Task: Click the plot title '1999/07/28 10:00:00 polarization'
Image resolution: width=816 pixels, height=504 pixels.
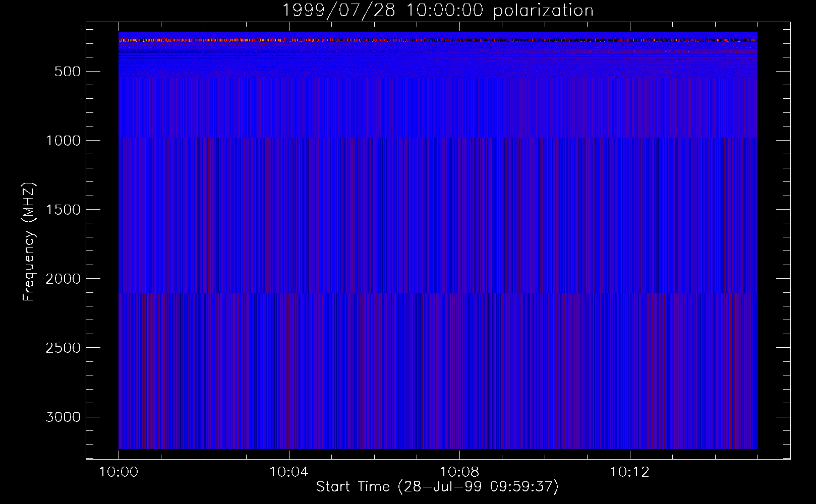Action: click(437, 11)
